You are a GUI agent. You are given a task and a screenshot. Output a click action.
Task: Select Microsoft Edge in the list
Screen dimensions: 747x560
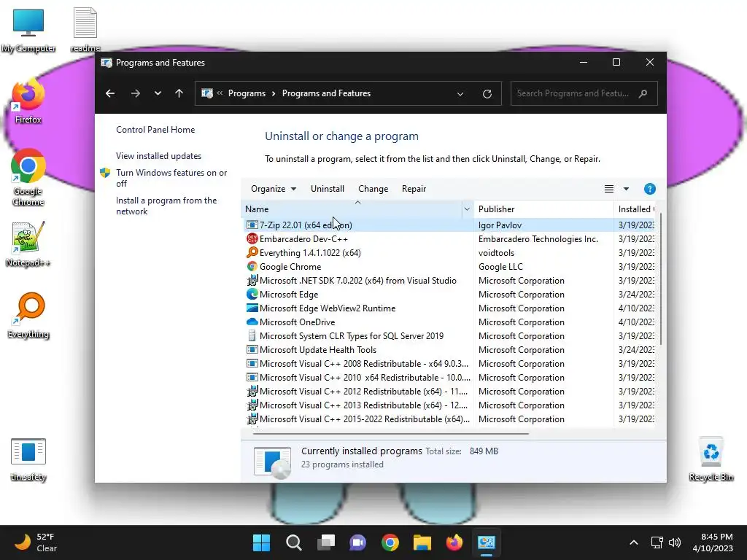tap(451, 294)
